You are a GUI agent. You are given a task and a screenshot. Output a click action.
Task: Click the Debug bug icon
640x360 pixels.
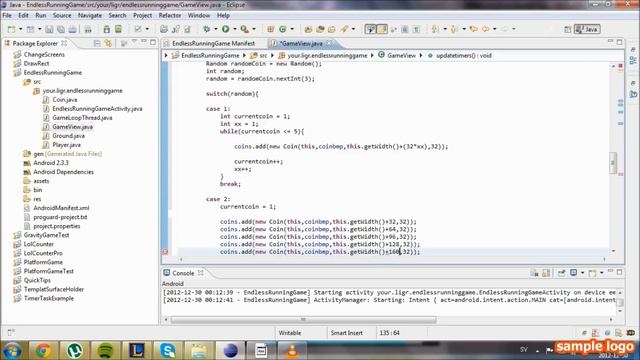pyautogui.click(x=207, y=29)
